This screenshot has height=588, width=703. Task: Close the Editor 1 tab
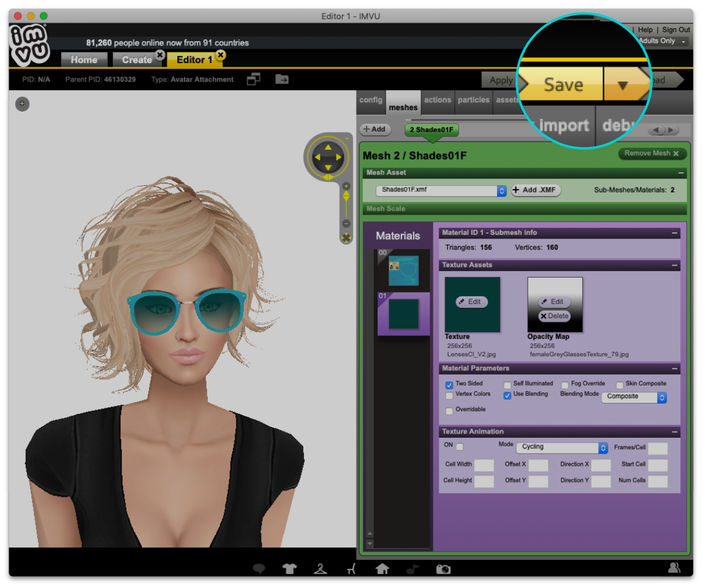[221, 55]
